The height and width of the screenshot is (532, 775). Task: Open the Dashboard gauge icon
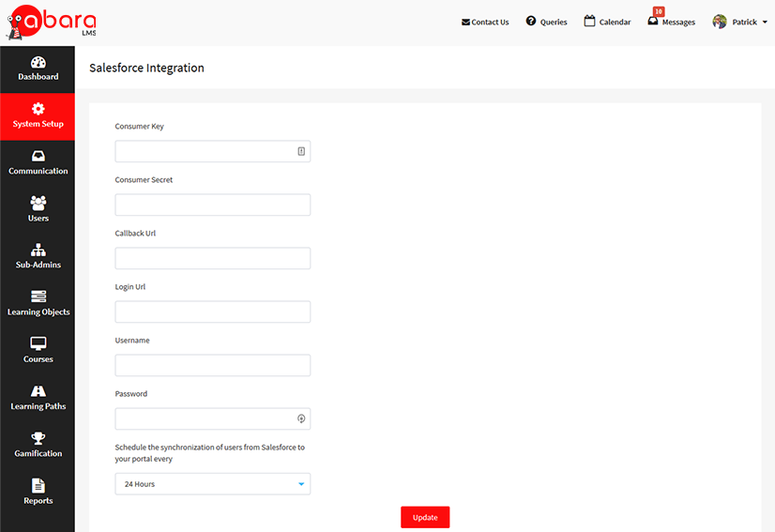[38, 62]
